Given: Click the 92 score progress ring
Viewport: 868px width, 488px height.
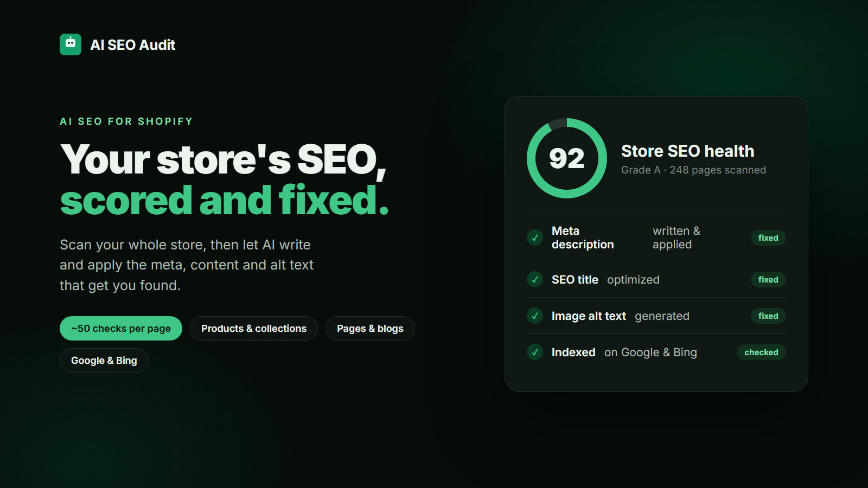Looking at the screenshot, I should tap(567, 158).
